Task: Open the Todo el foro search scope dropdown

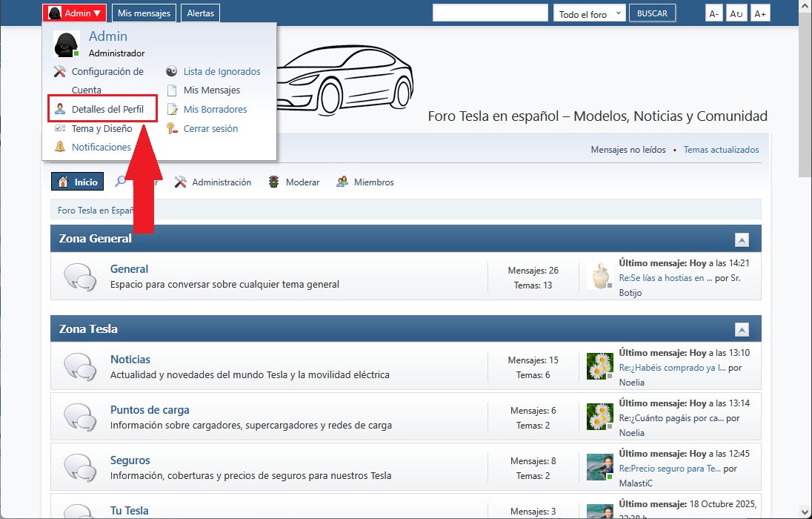Action: [x=590, y=13]
